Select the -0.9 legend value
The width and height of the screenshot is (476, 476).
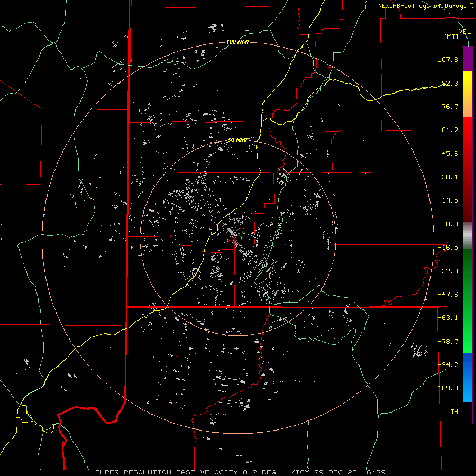[x=450, y=224]
